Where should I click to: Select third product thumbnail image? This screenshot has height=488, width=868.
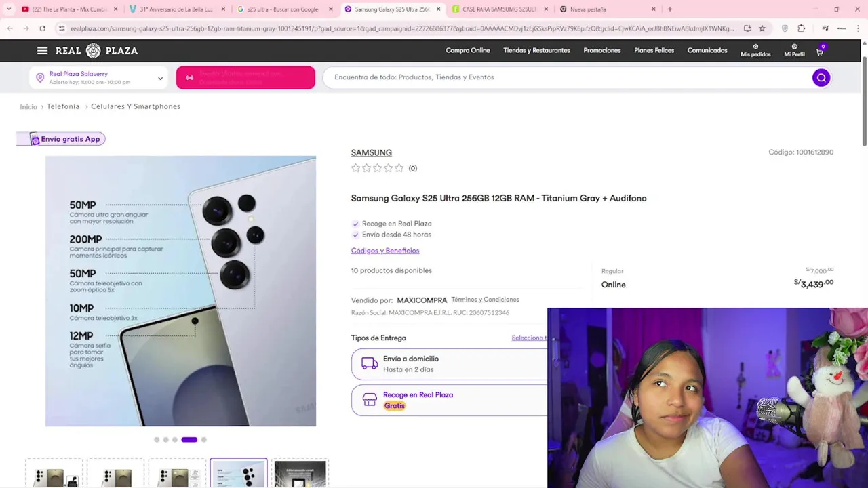(x=177, y=474)
